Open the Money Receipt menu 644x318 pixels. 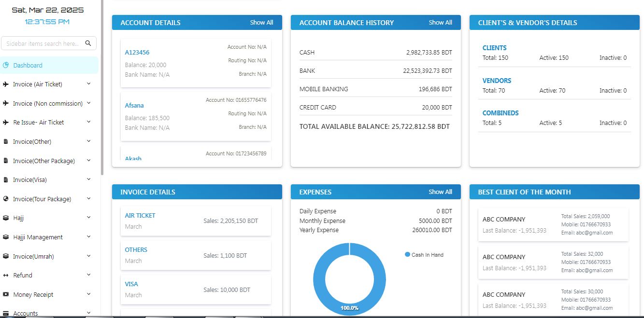[49, 294]
